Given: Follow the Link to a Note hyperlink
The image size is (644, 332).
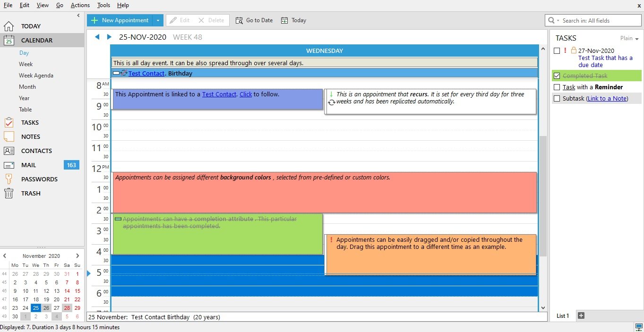Looking at the screenshot, I should point(607,98).
